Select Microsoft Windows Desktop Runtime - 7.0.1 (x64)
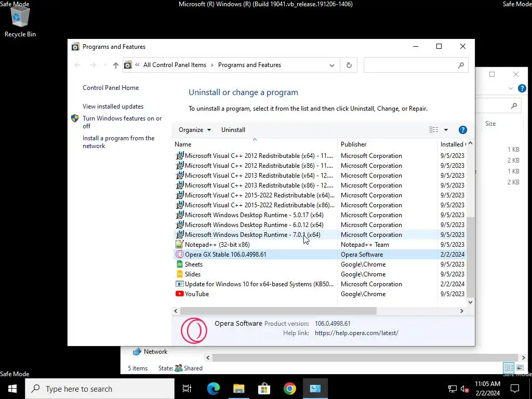Screen dimensions: 532x399 pos(320,234)
